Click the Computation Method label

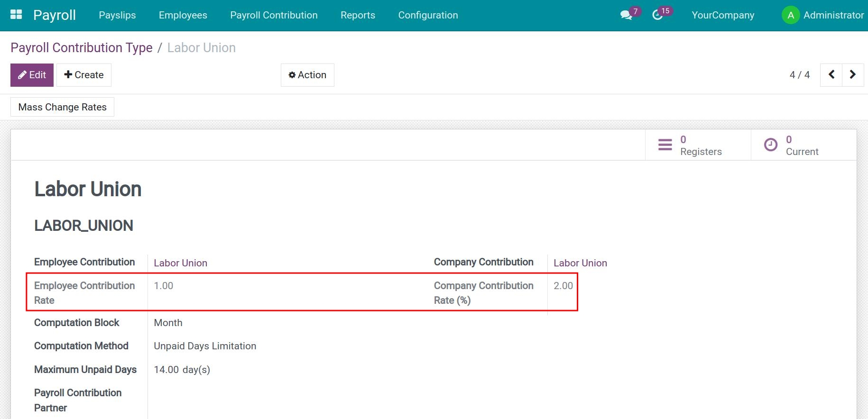(81, 346)
